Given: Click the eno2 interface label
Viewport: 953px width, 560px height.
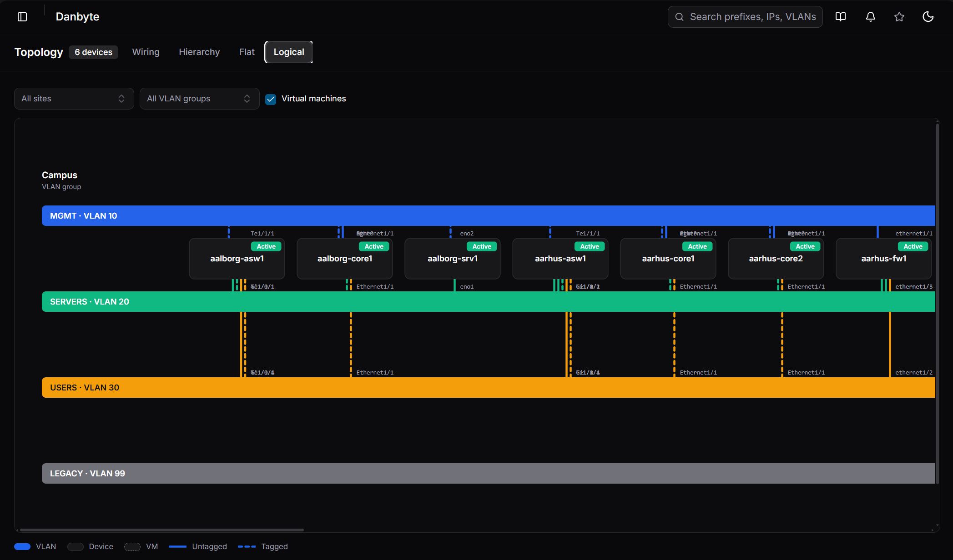Looking at the screenshot, I should point(467,234).
